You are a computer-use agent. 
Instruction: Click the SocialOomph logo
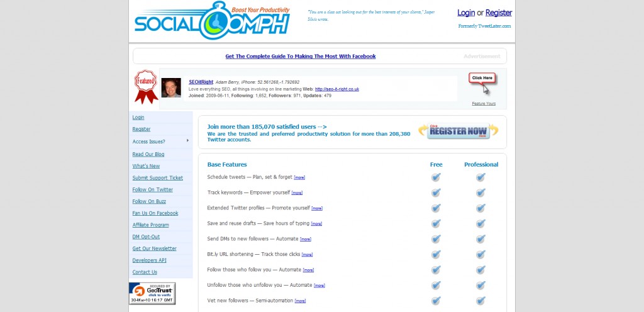[213, 21]
